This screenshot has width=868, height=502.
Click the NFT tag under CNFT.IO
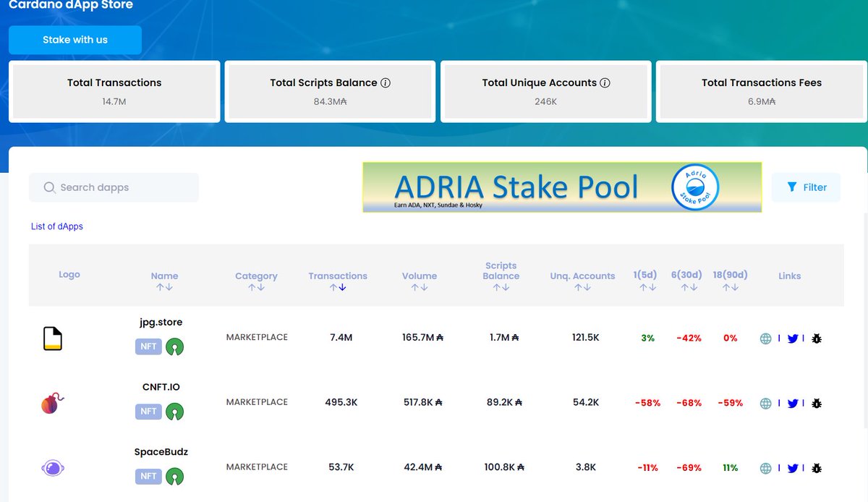coord(148,412)
